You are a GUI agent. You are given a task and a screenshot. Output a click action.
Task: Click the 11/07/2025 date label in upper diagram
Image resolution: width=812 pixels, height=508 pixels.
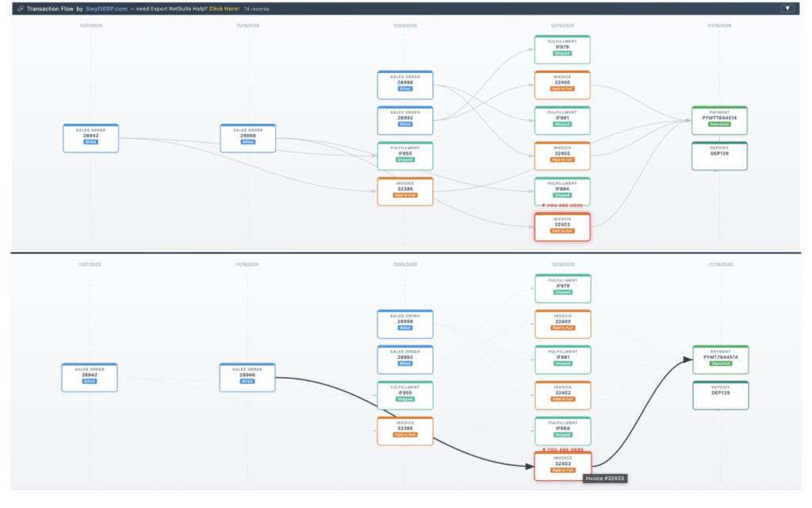point(90,25)
